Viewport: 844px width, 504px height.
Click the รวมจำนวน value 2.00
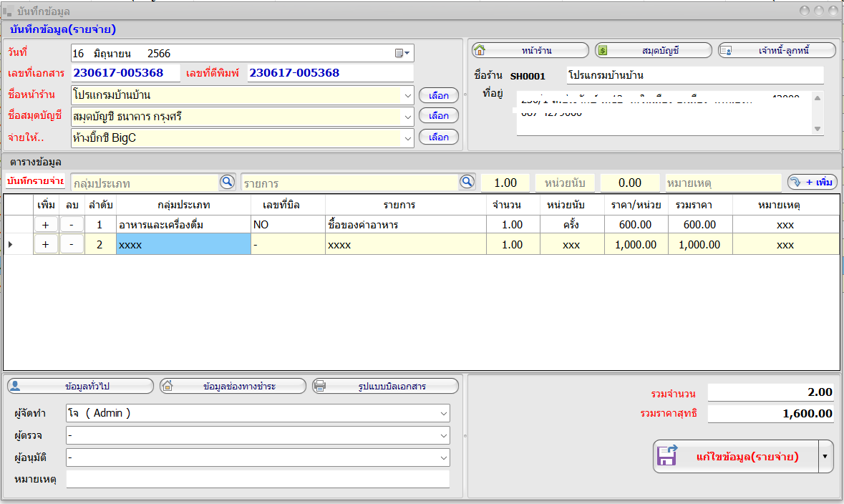(771, 392)
